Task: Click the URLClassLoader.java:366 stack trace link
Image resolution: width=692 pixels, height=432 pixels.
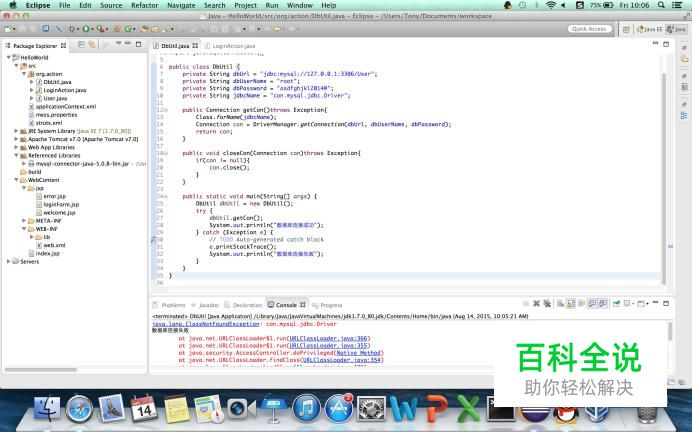Action: pyautogui.click(x=328, y=338)
